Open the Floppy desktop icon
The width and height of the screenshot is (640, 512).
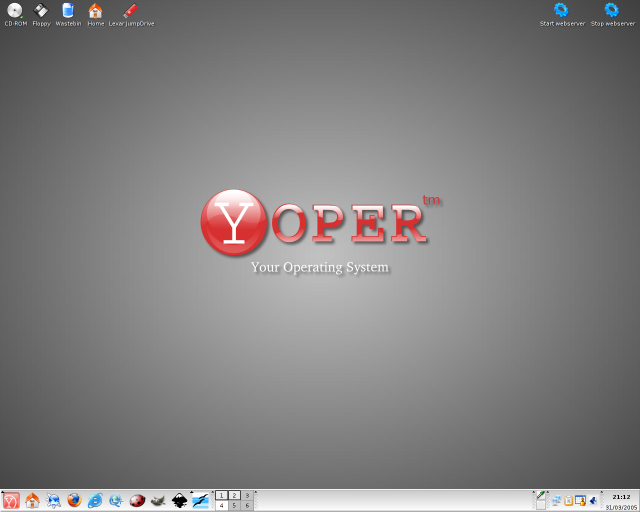(x=41, y=14)
